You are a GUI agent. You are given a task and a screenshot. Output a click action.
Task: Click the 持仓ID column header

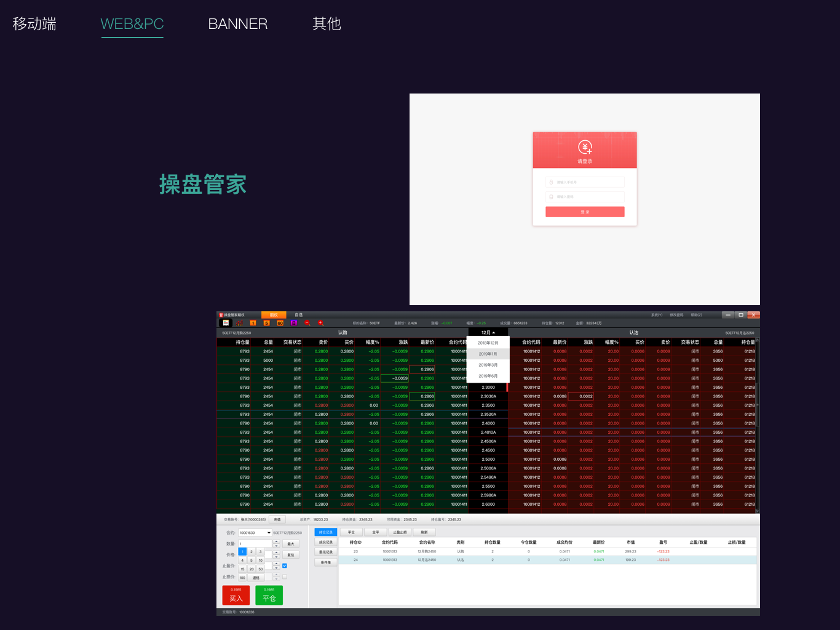355,542
